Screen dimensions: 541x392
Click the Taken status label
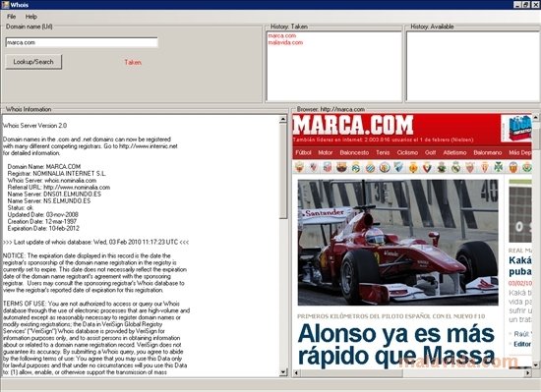click(x=133, y=62)
